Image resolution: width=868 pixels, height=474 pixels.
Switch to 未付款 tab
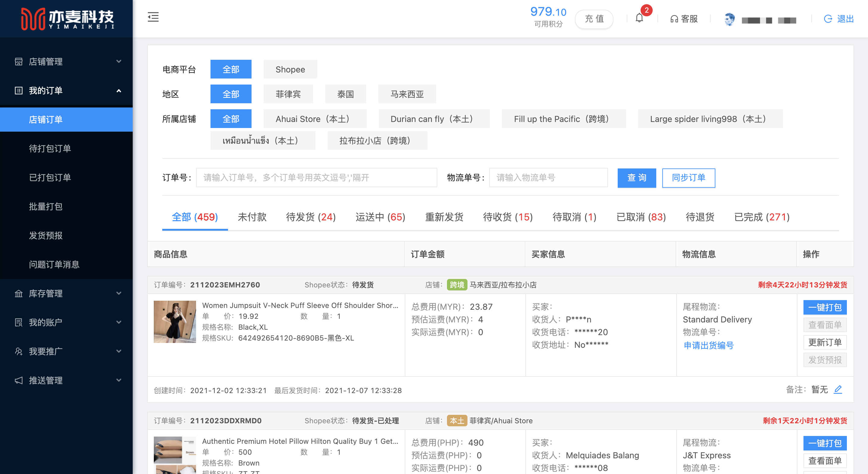pos(252,217)
